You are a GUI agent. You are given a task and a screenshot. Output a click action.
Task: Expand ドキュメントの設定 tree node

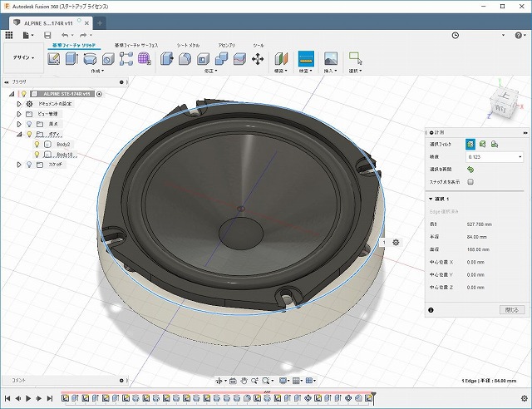[19, 104]
